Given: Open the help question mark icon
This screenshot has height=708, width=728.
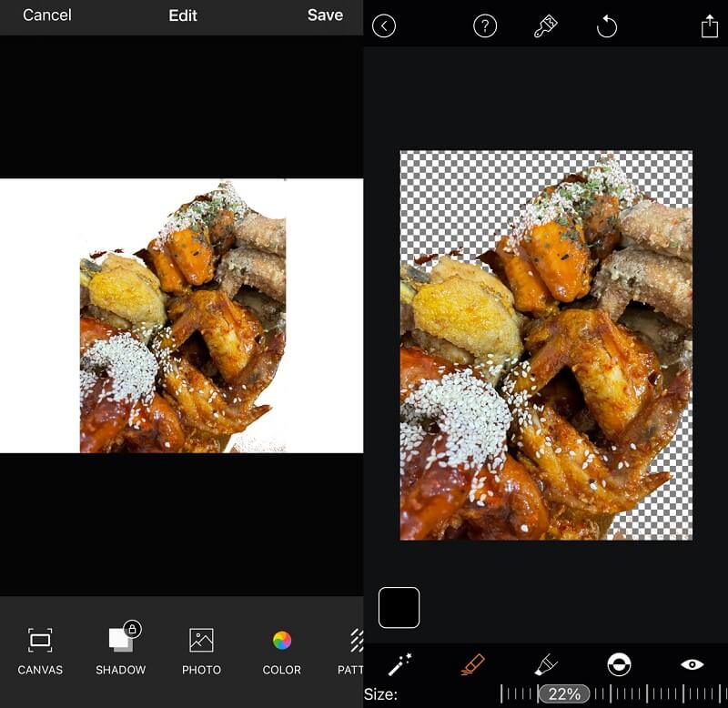Looking at the screenshot, I should [x=486, y=26].
